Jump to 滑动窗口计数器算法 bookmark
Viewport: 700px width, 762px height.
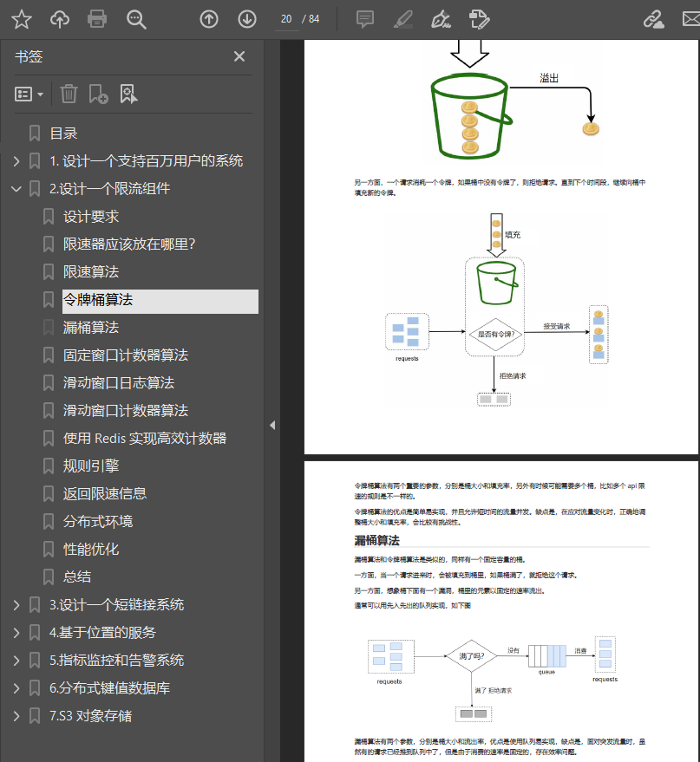pos(126,411)
